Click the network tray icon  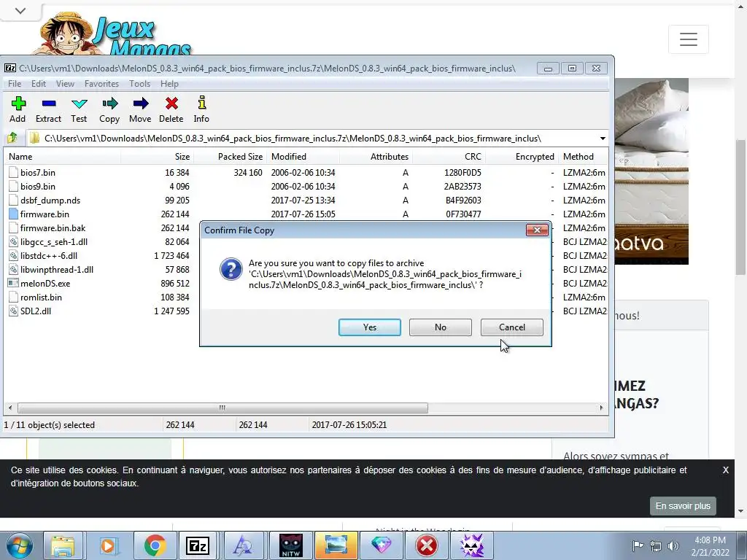[656, 545]
